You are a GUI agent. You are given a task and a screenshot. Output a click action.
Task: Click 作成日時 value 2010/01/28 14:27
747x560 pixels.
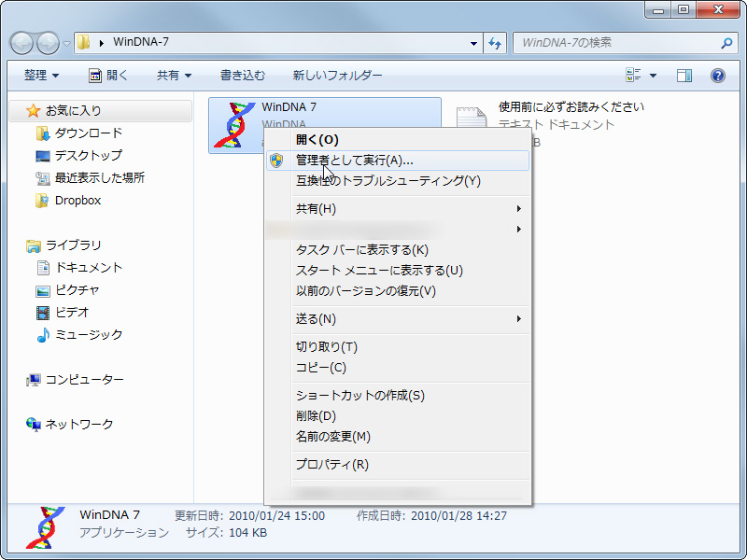click(458, 516)
